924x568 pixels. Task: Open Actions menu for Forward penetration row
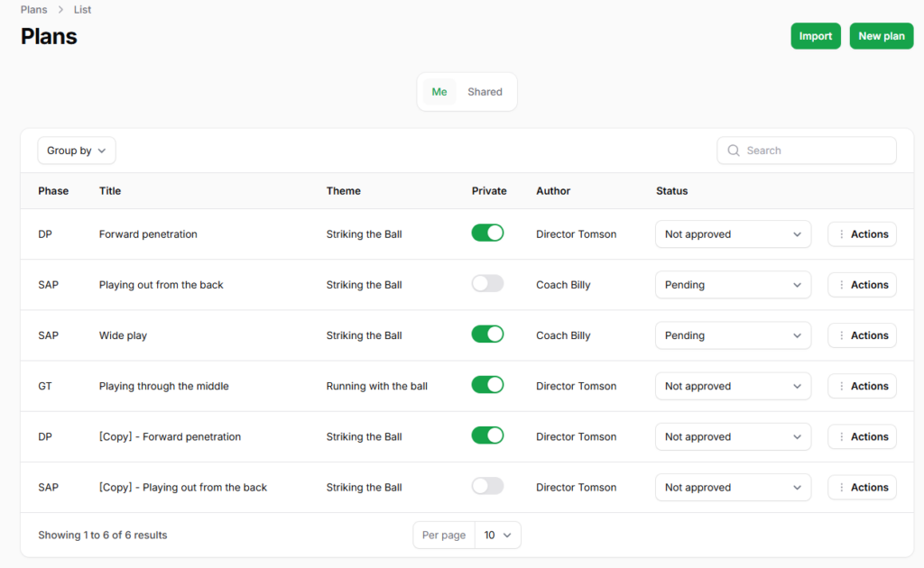[862, 234]
